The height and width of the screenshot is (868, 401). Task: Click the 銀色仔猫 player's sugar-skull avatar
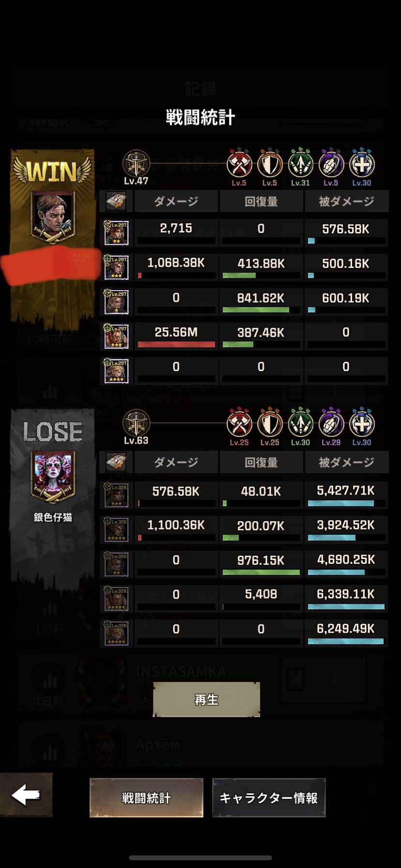point(53,477)
